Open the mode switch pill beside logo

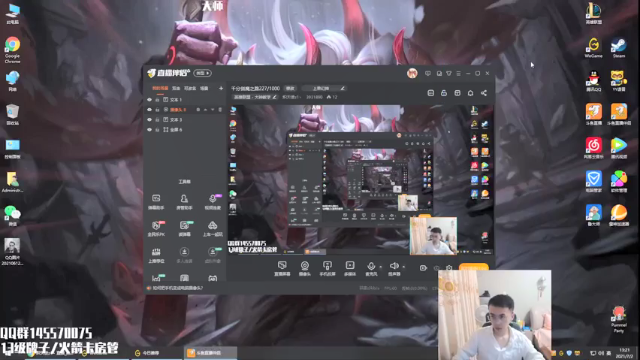point(202,73)
